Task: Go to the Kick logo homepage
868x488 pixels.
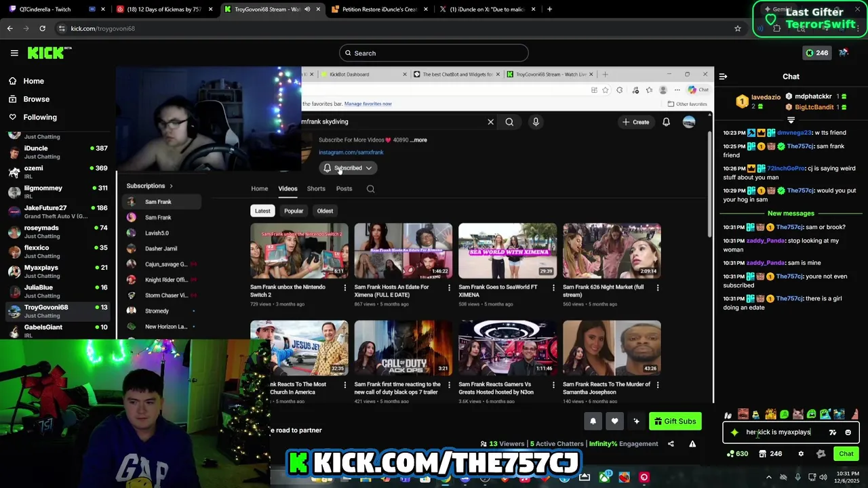Action: [50, 53]
